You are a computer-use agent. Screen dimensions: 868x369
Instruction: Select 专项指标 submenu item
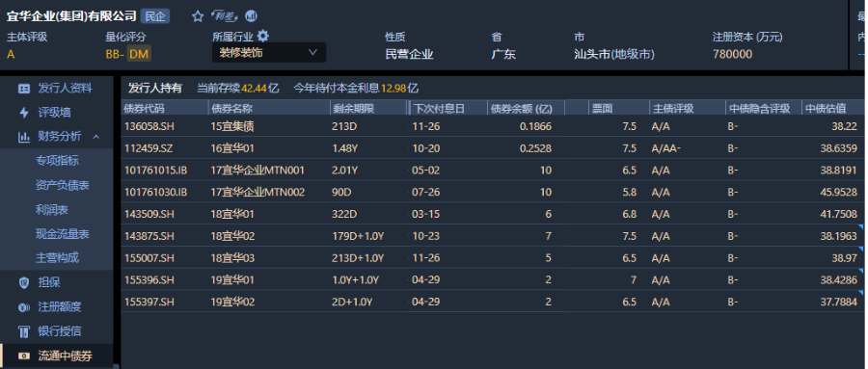click(x=58, y=161)
